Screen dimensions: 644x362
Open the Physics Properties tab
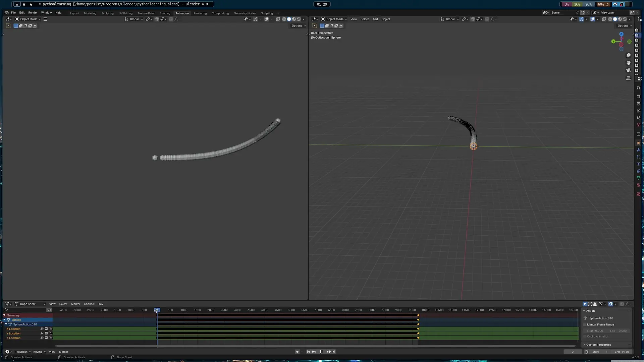pyautogui.click(x=639, y=164)
